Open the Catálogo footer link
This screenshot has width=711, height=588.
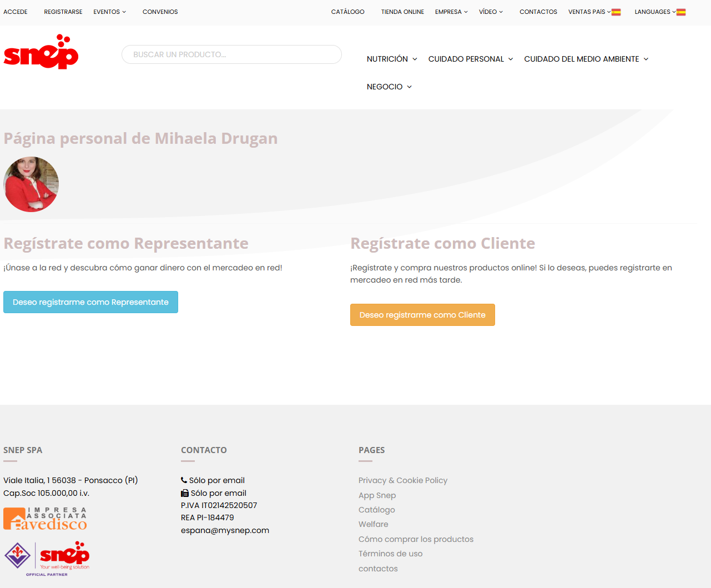(x=377, y=510)
